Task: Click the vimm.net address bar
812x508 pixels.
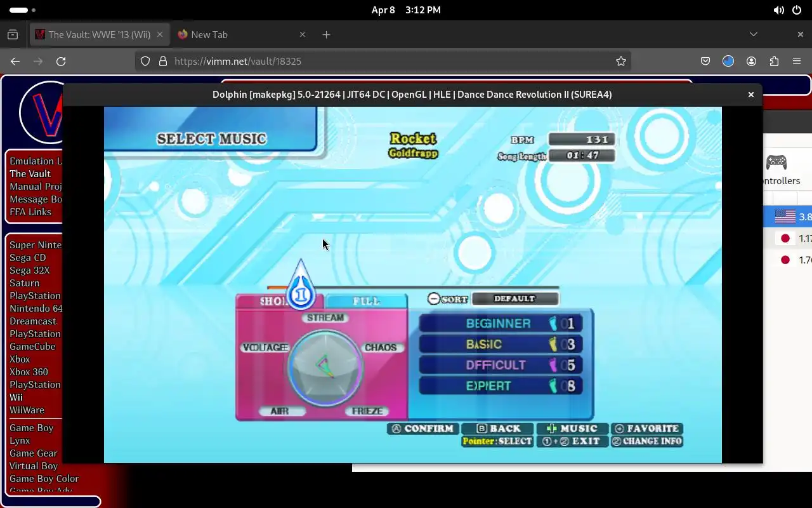Action: coord(383,61)
